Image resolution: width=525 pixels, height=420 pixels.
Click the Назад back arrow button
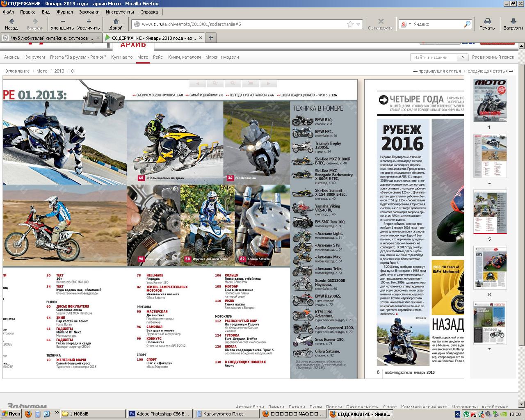(11, 24)
